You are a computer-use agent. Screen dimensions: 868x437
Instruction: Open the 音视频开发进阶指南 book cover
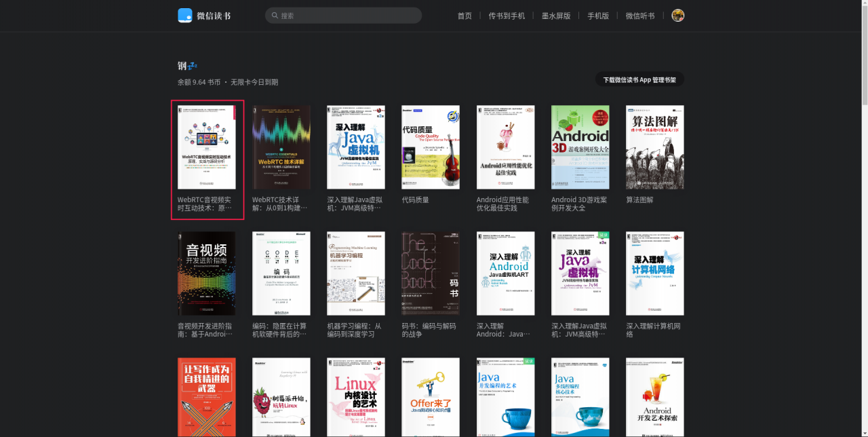coord(207,273)
